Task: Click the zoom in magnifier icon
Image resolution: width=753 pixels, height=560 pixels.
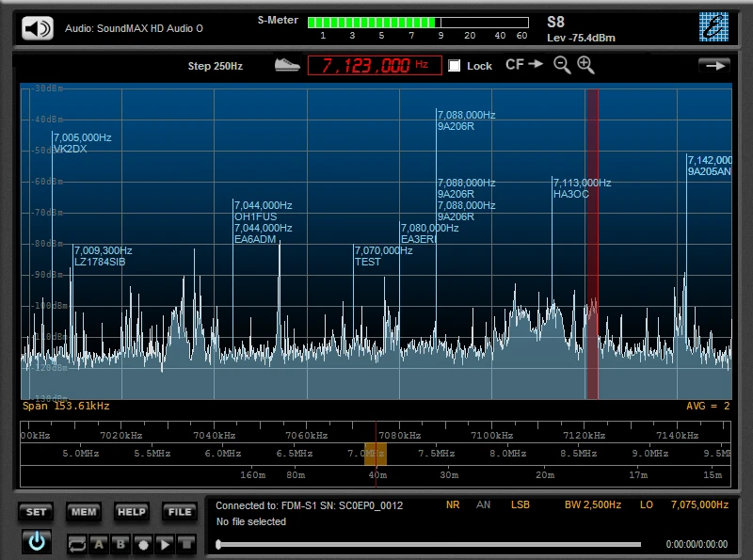Action: pos(585,65)
